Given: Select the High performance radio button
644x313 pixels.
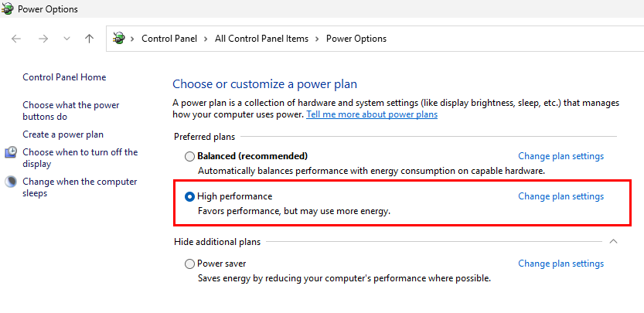Looking at the screenshot, I should coord(189,197).
